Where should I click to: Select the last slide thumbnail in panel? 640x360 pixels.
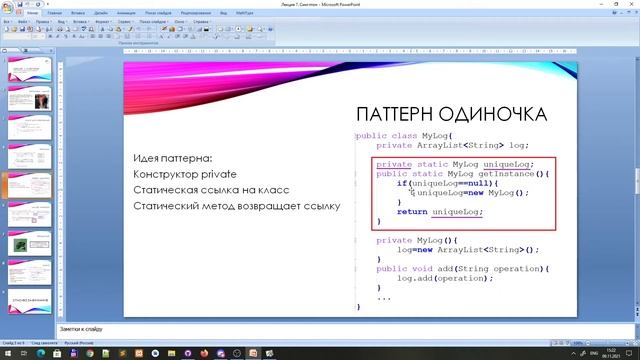coord(29,301)
